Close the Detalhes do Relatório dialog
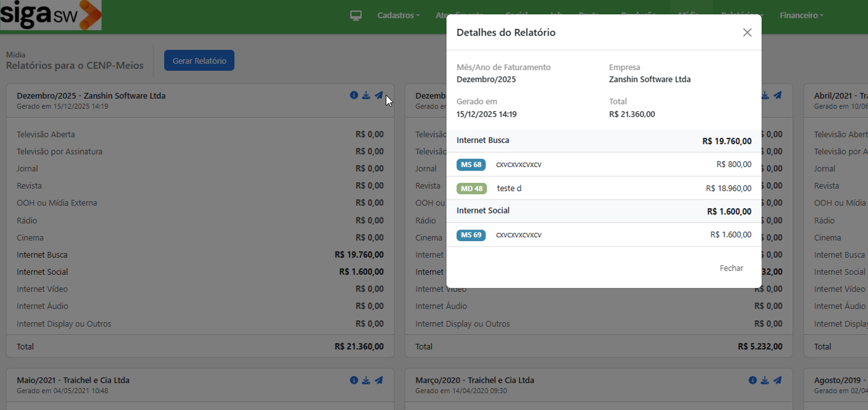The width and height of the screenshot is (868, 410). coord(747,33)
